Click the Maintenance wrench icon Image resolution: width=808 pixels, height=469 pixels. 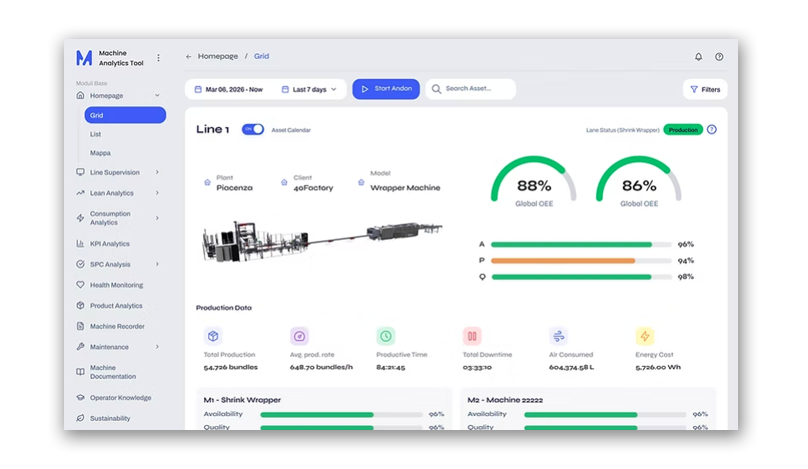[80, 347]
